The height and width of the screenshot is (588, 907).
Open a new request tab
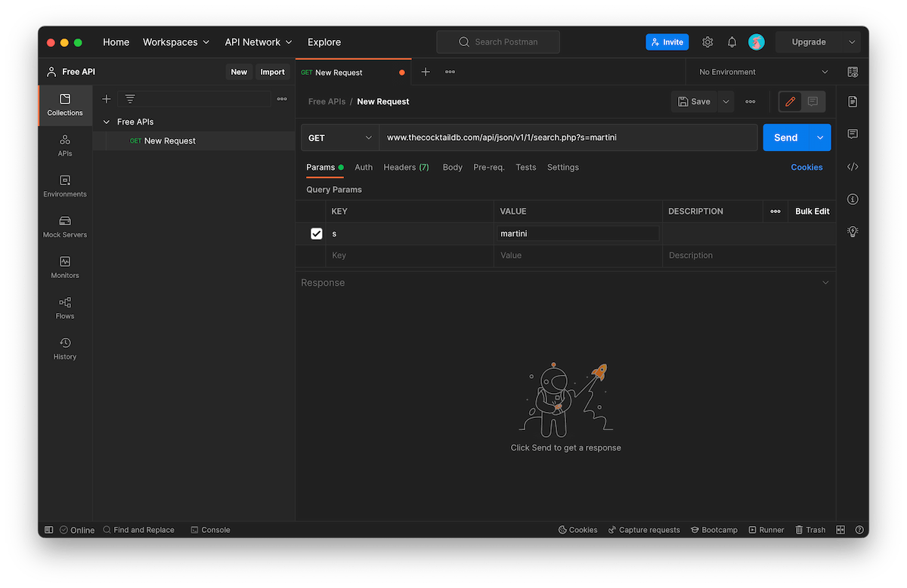pyautogui.click(x=426, y=72)
